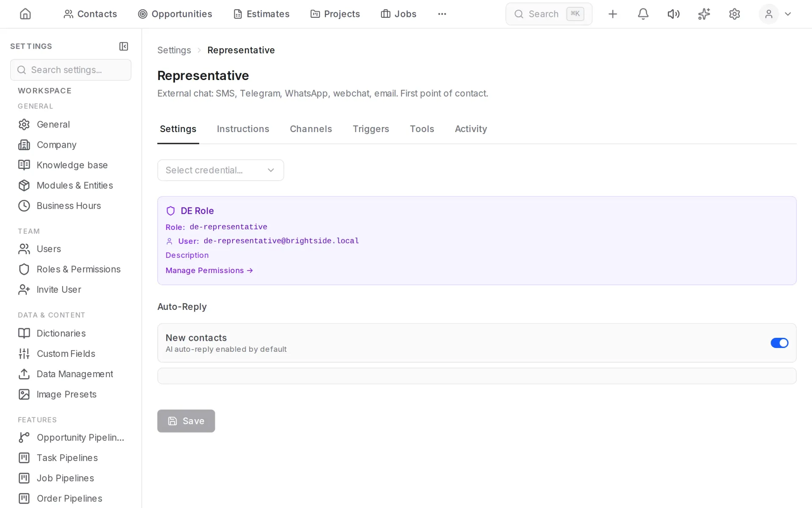Open the Select credential dropdown
The height and width of the screenshot is (508, 812).
pyautogui.click(x=220, y=170)
